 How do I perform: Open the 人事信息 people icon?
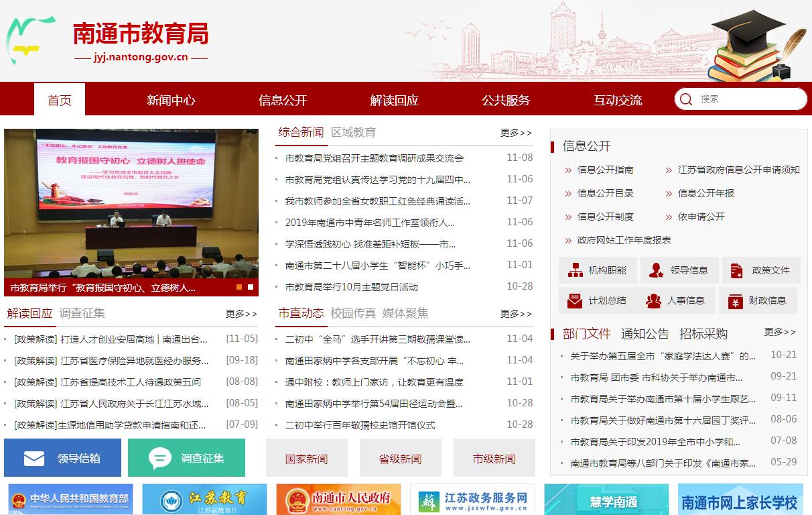coord(653,300)
